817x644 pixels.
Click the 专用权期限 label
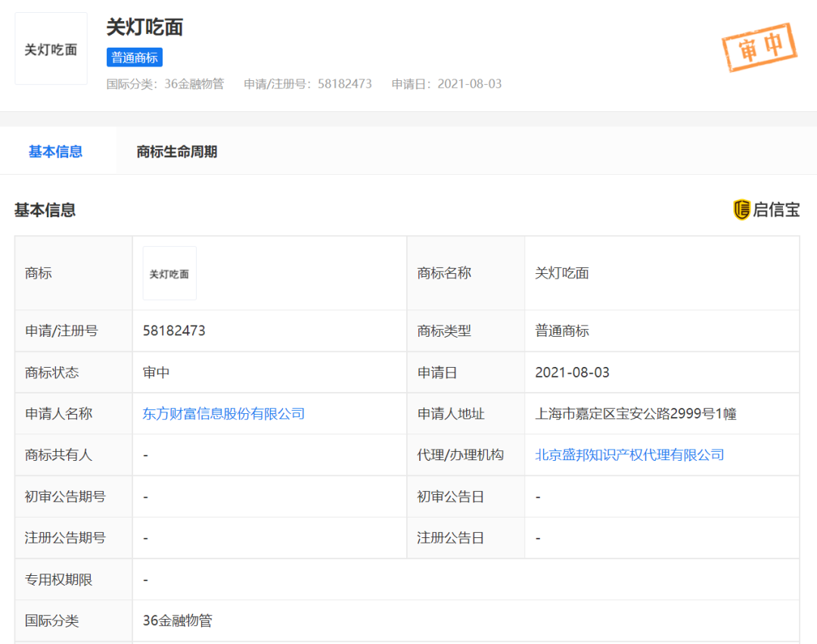point(59,580)
